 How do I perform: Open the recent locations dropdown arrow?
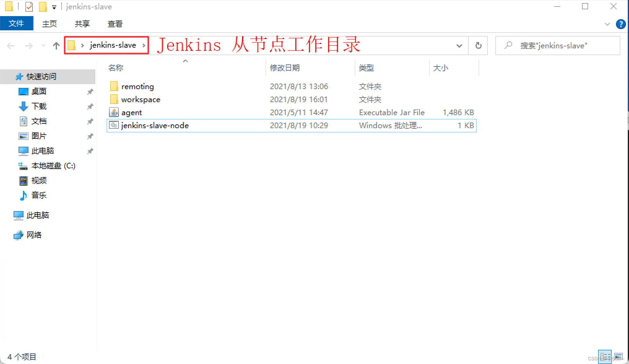[x=44, y=46]
